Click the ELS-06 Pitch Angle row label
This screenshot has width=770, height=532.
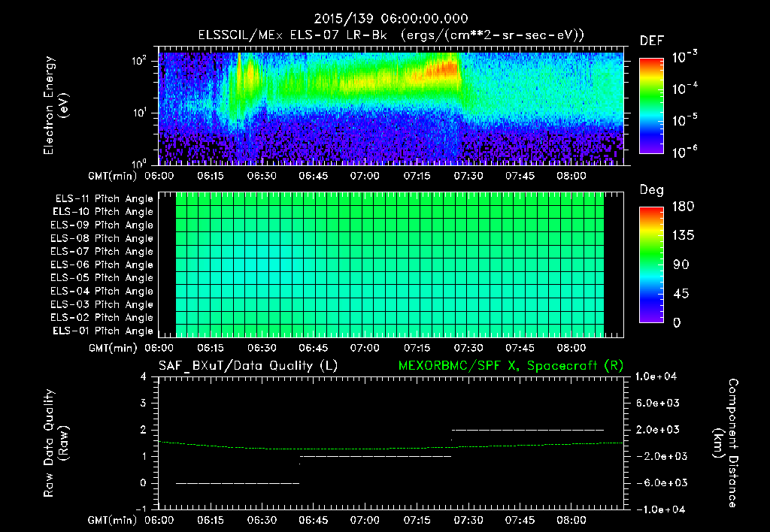coord(102,264)
